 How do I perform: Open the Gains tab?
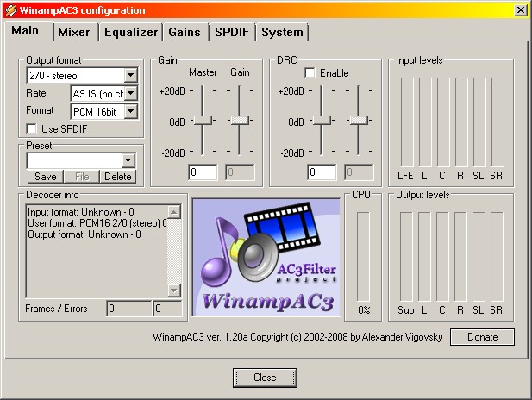click(x=185, y=32)
